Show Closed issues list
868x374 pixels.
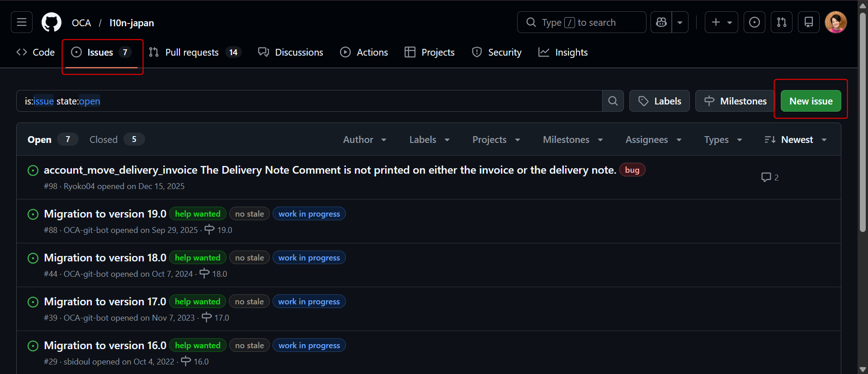pos(116,139)
